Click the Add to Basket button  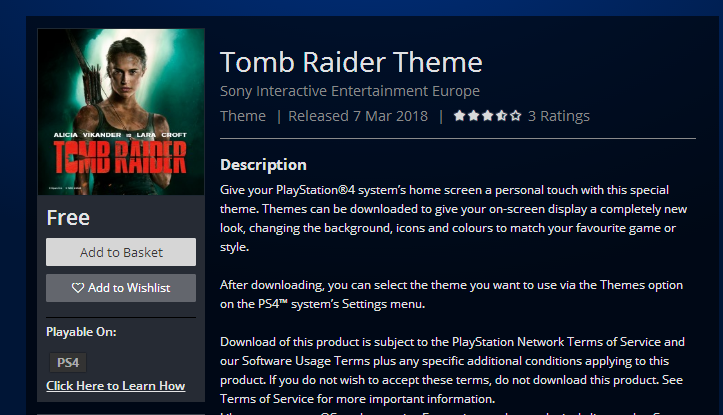(121, 252)
